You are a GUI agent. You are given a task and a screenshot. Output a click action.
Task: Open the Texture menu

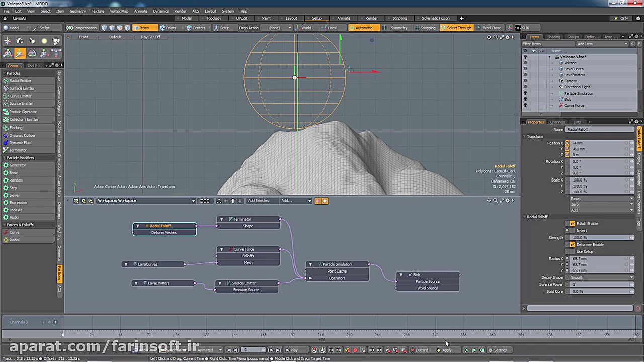(98, 11)
